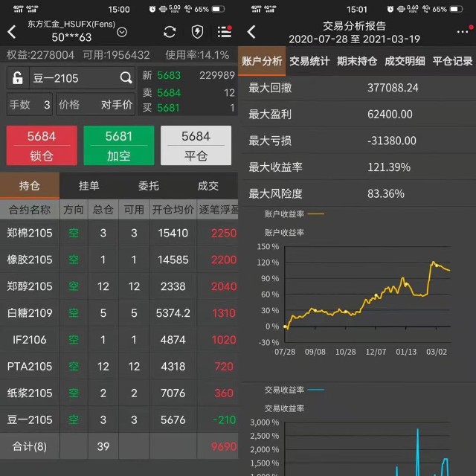
Task: Click the 权益:2278004 equity value
Action: pos(40,55)
